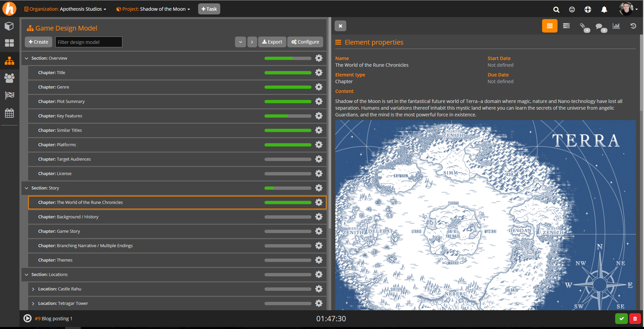The height and width of the screenshot is (329, 644).
Task: Open gear for The World of the Rune Chronicles
Action: coord(319,202)
